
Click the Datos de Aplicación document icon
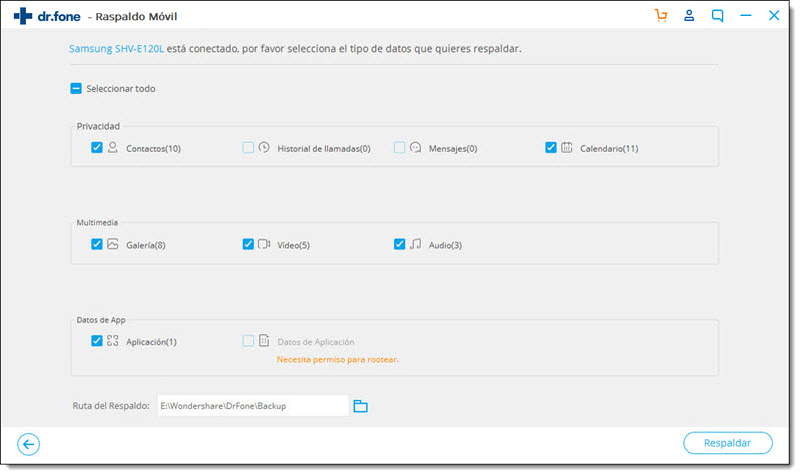264,340
